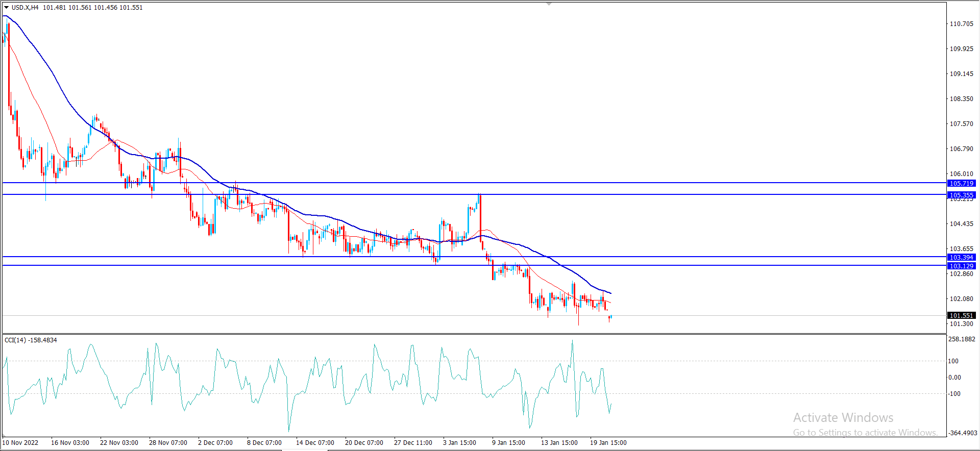Click the black 101.551 current price label
This screenshot has width=980, height=451.
[962, 315]
